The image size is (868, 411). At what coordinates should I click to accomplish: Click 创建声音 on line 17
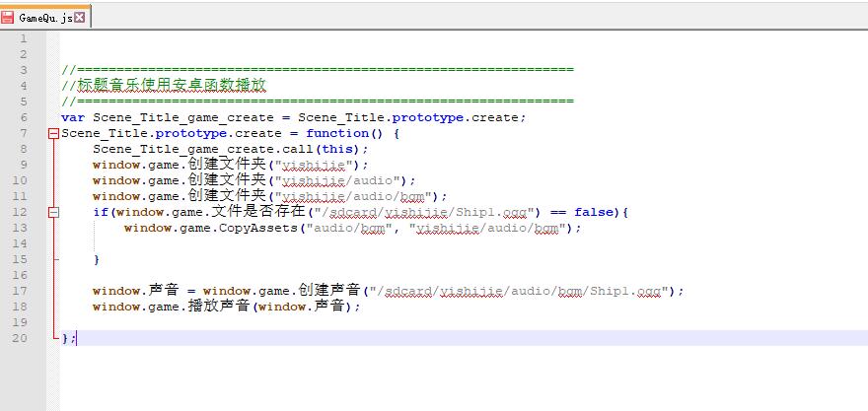(x=329, y=291)
